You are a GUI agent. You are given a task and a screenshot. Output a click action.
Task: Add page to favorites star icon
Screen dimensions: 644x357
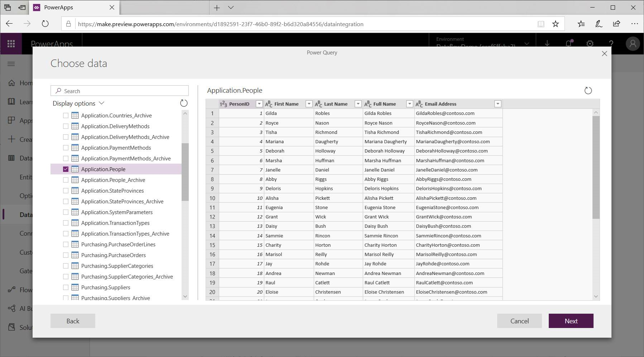pos(556,24)
